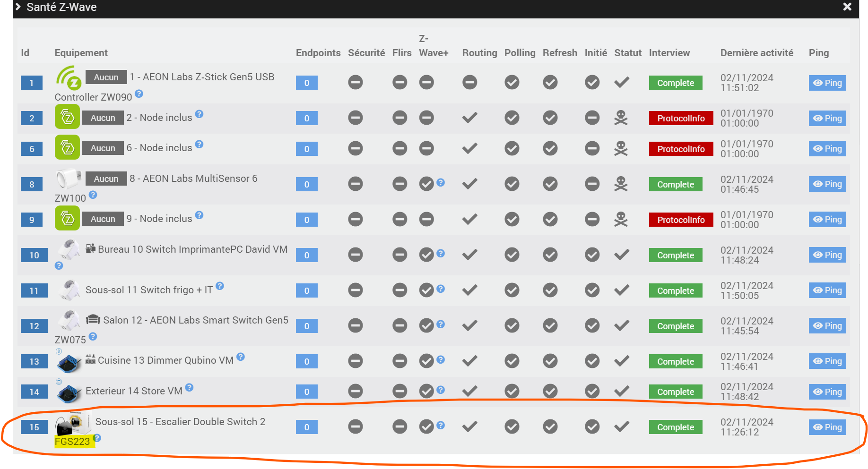Open help icon beside 9 - Node inclus
The image size is (868, 469).
199,215
